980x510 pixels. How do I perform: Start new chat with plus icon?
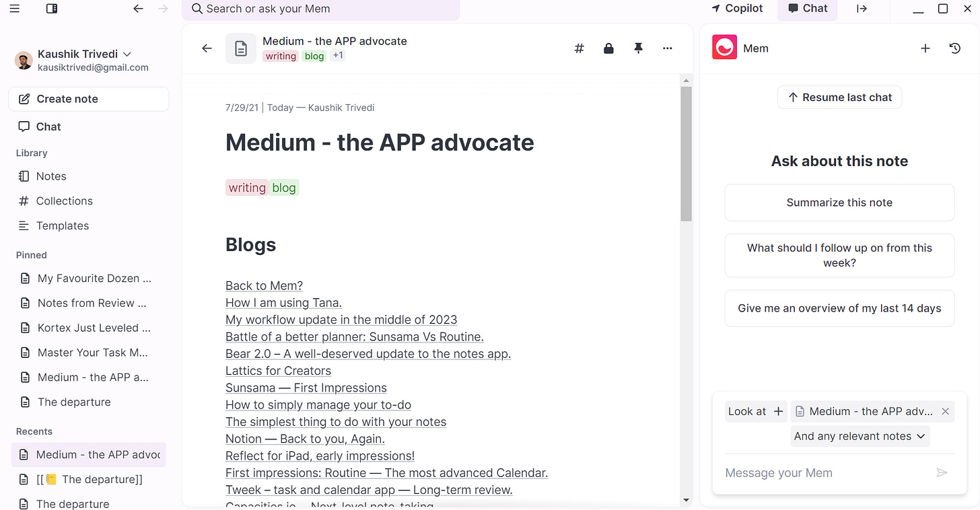pyautogui.click(x=925, y=48)
